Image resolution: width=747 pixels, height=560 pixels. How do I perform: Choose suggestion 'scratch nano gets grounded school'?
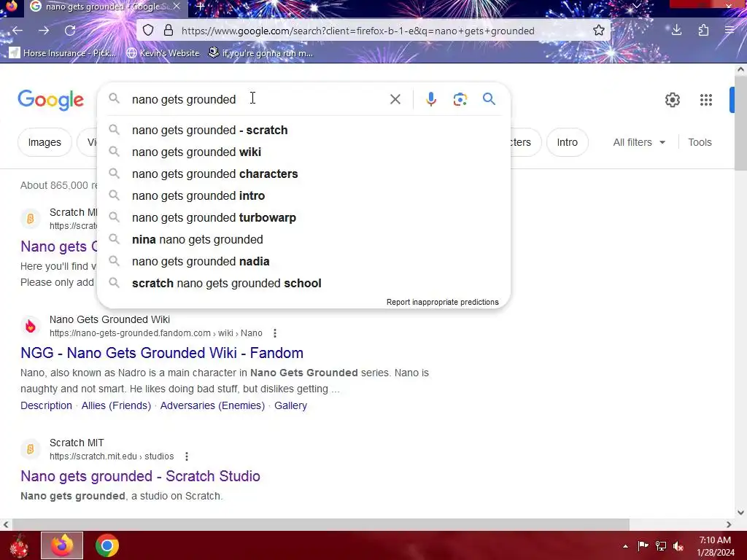tap(303, 284)
